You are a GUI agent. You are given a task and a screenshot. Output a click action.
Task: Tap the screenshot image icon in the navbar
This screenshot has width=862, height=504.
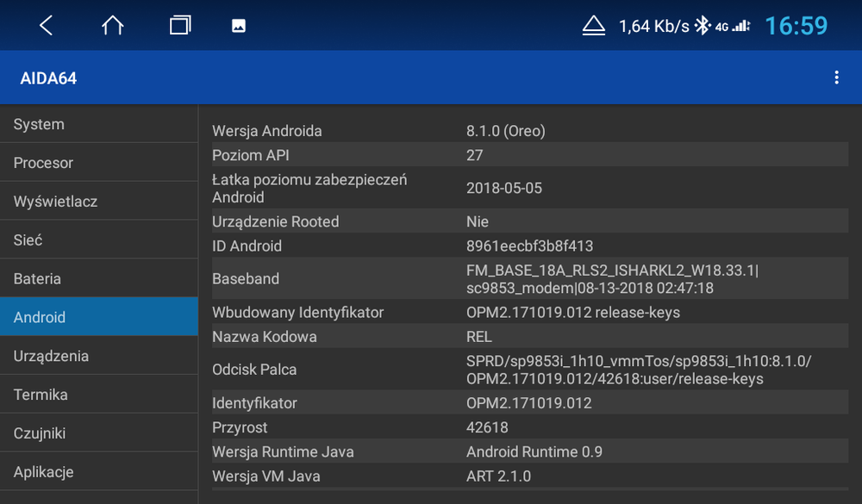[237, 25]
